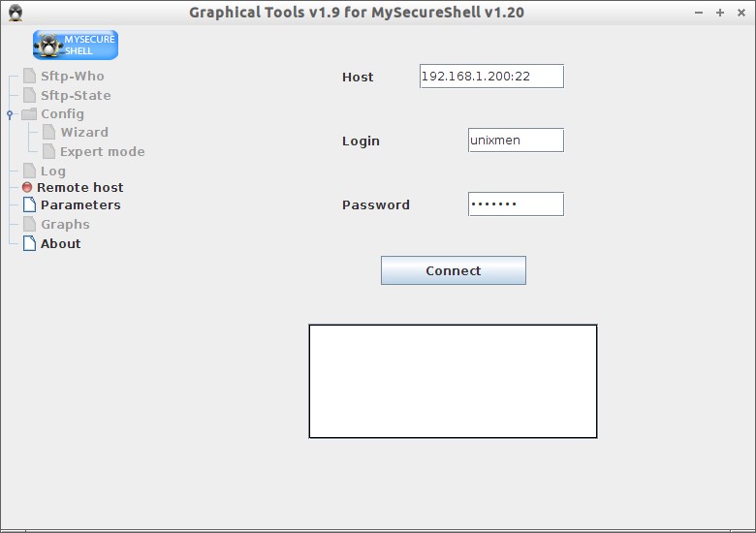Click the Config folder icon

click(x=29, y=113)
